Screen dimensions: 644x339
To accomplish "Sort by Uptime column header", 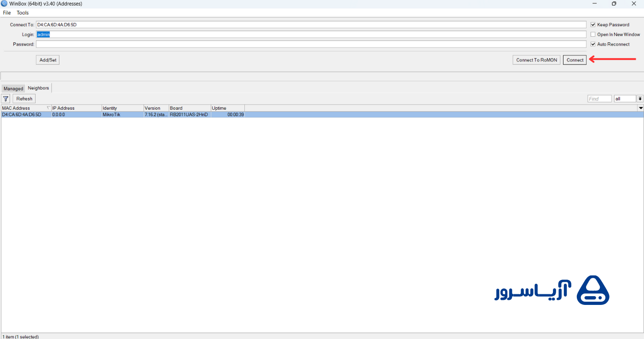I will (228, 108).
